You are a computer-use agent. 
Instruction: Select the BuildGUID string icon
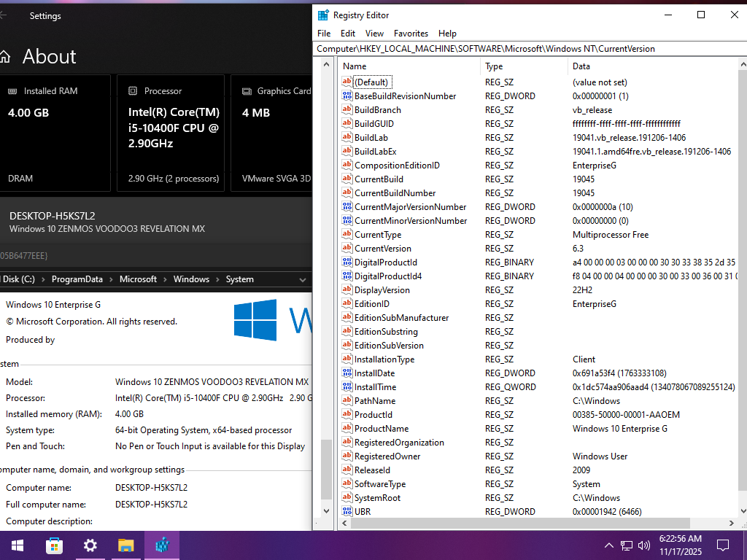tap(347, 123)
